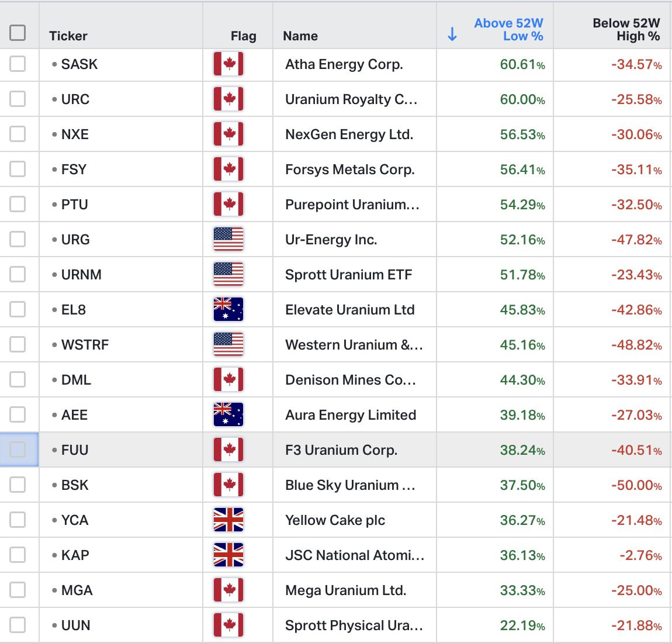Viewport: 672px width, 643px height.
Task: Click the Flag column header
Action: (244, 36)
